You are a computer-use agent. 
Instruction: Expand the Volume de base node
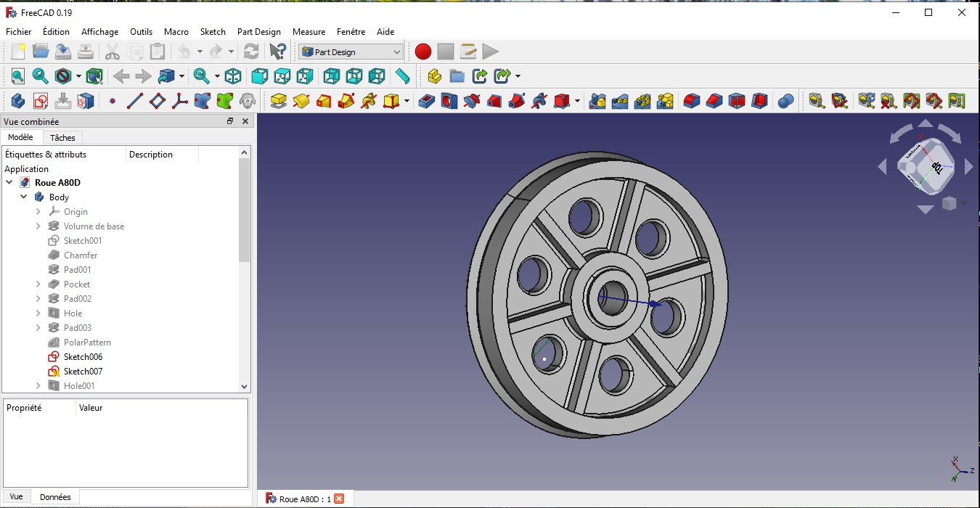tap(38, 226)
